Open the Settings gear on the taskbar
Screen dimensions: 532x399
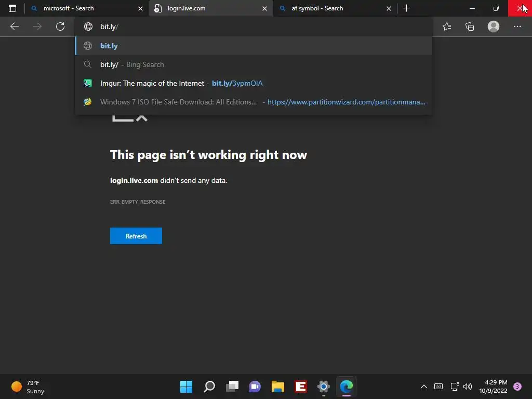click(324, 387)
